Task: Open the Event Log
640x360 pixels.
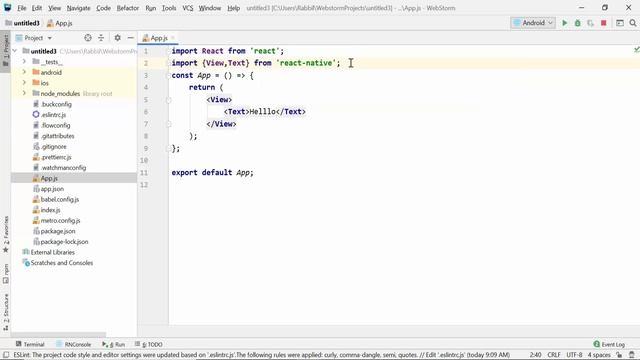Action: [x=609, y=344]
